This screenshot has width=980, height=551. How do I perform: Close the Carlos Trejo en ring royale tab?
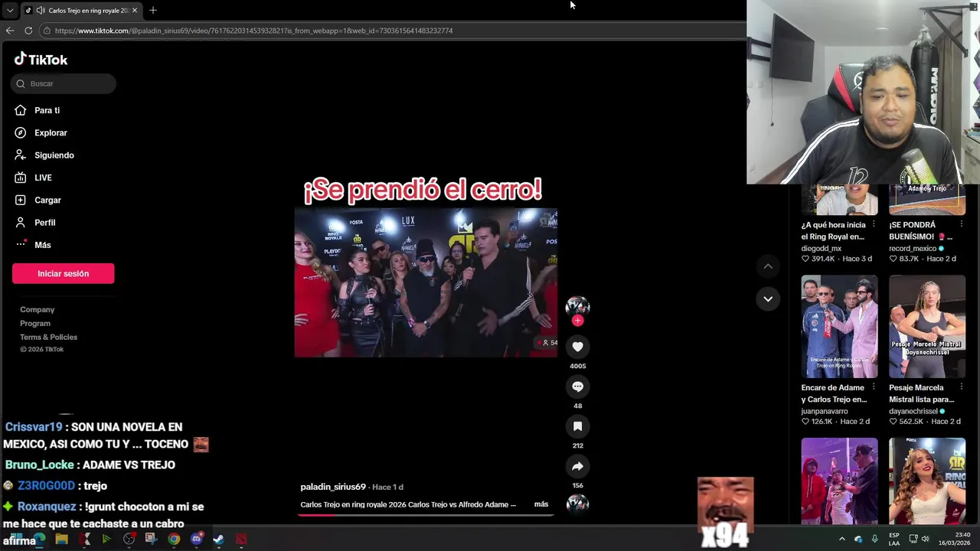point(135,11)
